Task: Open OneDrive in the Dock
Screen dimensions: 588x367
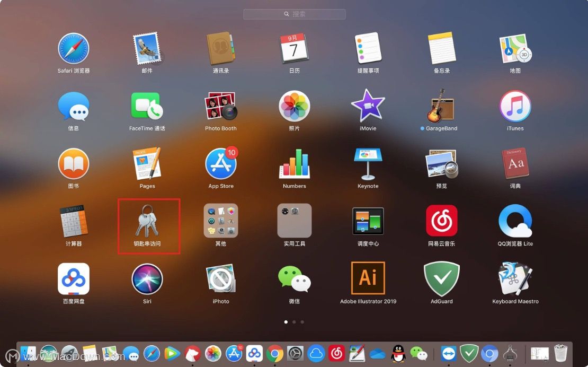Action: tap(377, 354)
